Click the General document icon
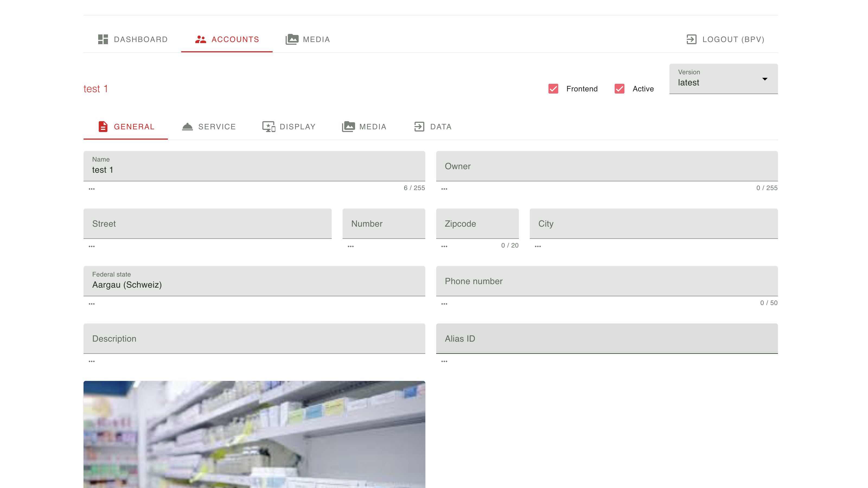Viewport: 868px width, 488px height. (103, 127)
